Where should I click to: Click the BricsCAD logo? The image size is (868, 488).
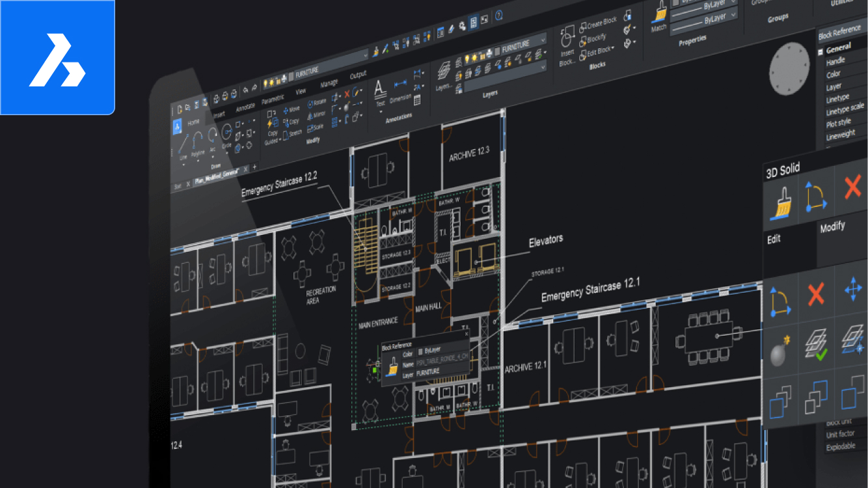click(x=57, y=57)
